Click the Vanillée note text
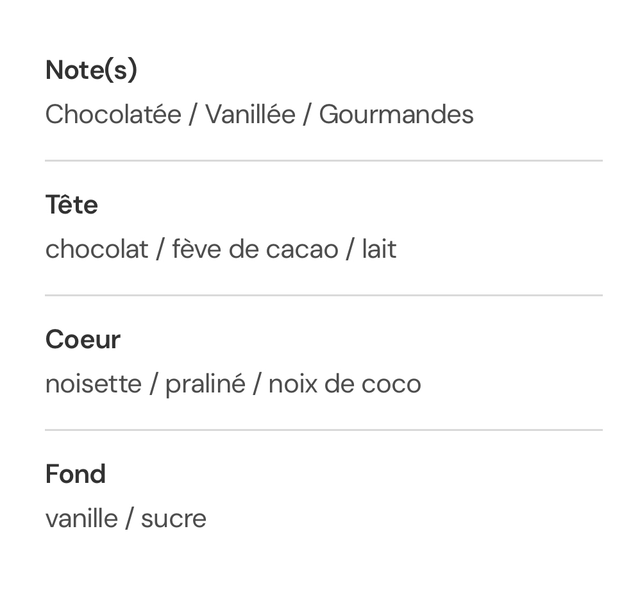 click(x=250, y=115)
